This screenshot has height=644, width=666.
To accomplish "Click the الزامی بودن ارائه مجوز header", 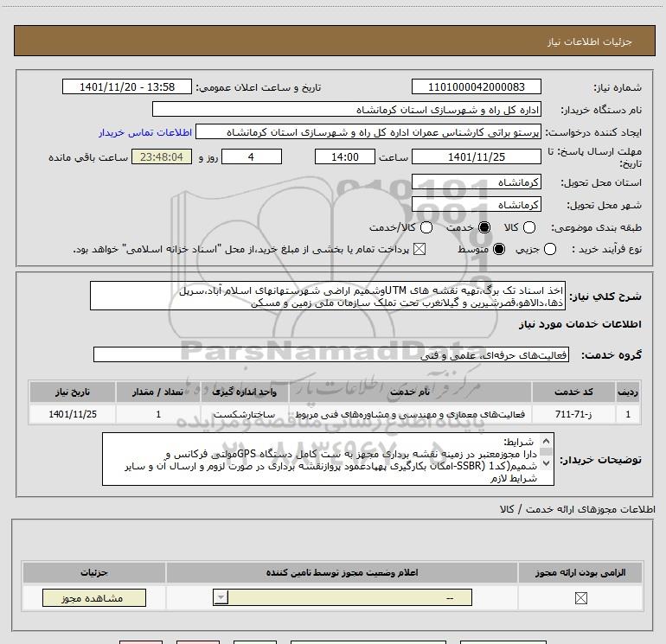I will (580, 572).
